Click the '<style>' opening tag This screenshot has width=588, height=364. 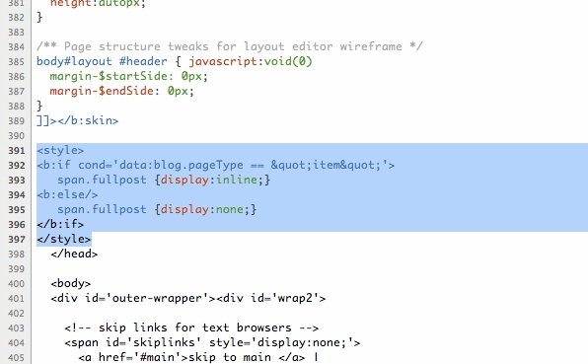[60, 150]
